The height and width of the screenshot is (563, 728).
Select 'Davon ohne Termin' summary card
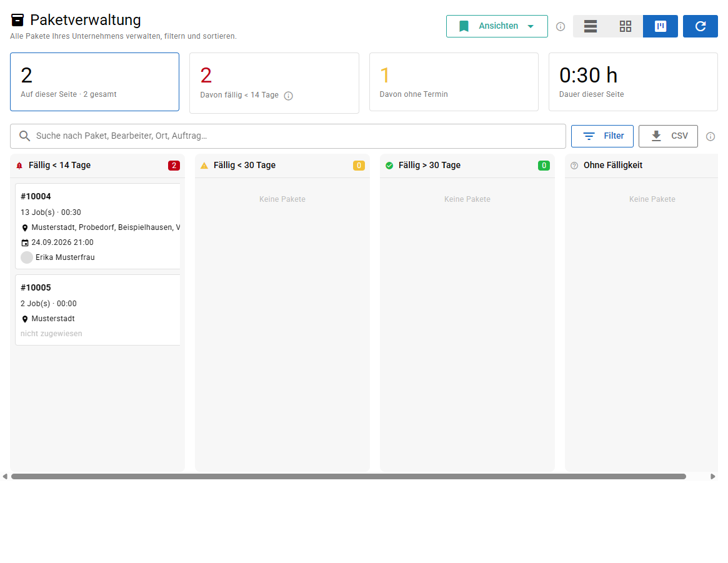point(454,82)
